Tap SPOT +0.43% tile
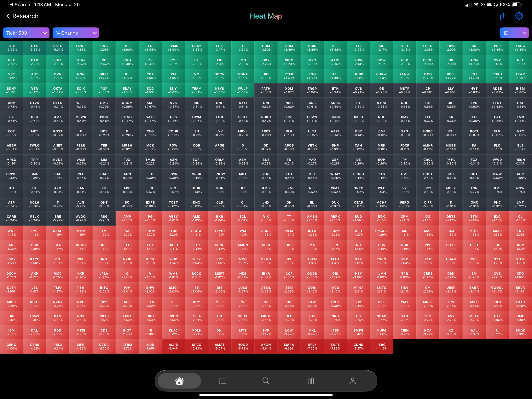532x399 pixels. click(243, 119)
